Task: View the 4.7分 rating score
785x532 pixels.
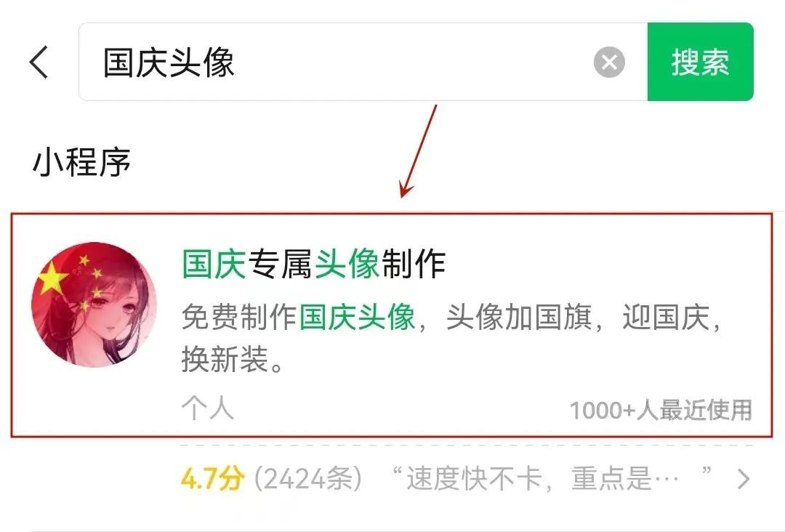Action: click(x=212, y=478)
